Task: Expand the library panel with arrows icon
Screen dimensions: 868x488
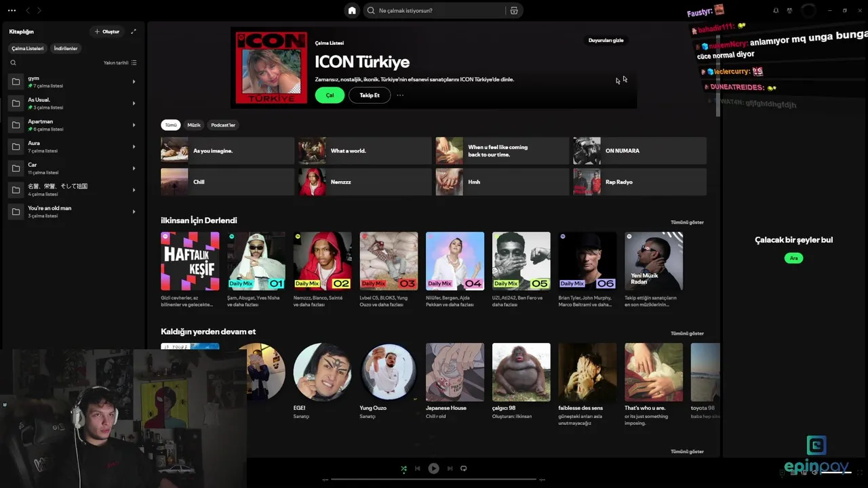Action: point(134,31)
